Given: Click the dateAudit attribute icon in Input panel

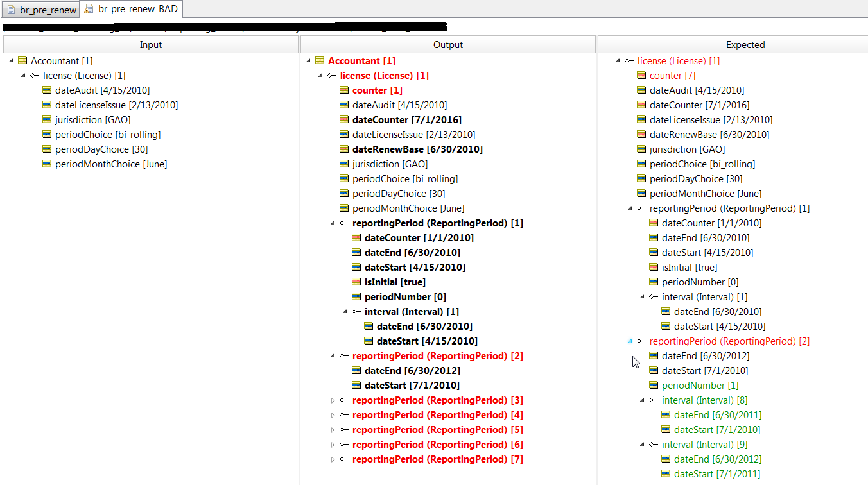Looking at the screenshot, I should [47, 90].
